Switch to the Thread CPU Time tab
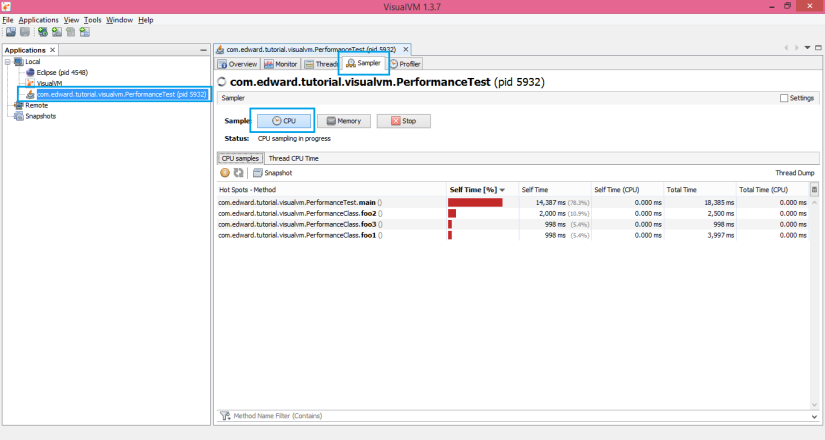825x440 pixels. 293,158
